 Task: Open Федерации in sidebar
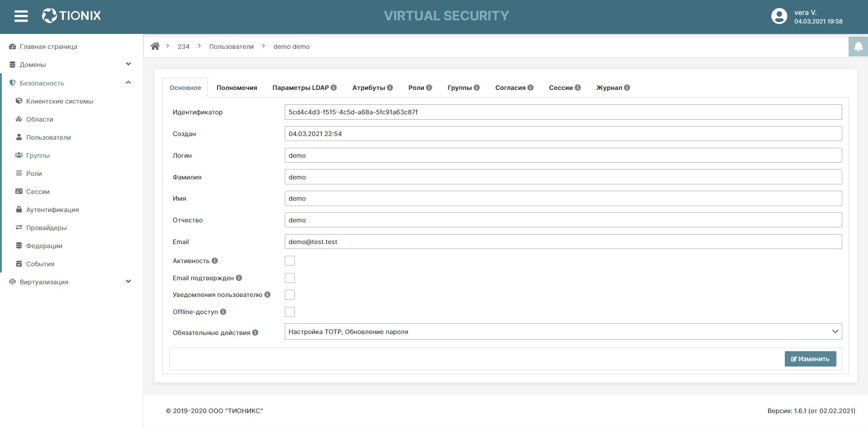[44, 246]
